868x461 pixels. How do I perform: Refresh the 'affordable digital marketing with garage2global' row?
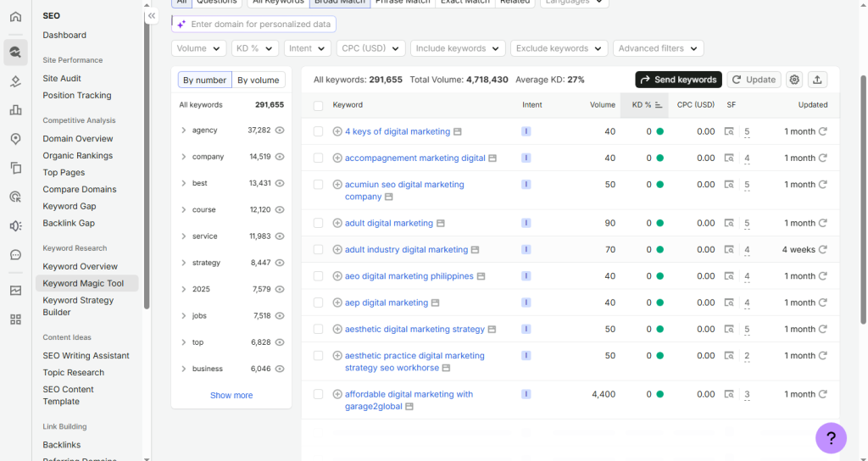(x=823, y=394)
